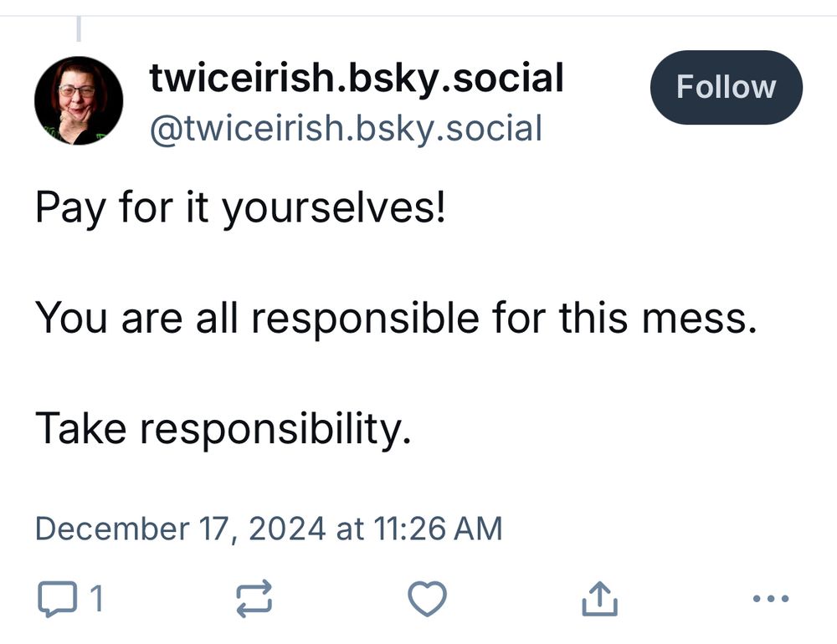Image resolution: width=837 pixels, height=644 pixels.
Task: Expand options via the ellipsis menu
Action: 770,598
